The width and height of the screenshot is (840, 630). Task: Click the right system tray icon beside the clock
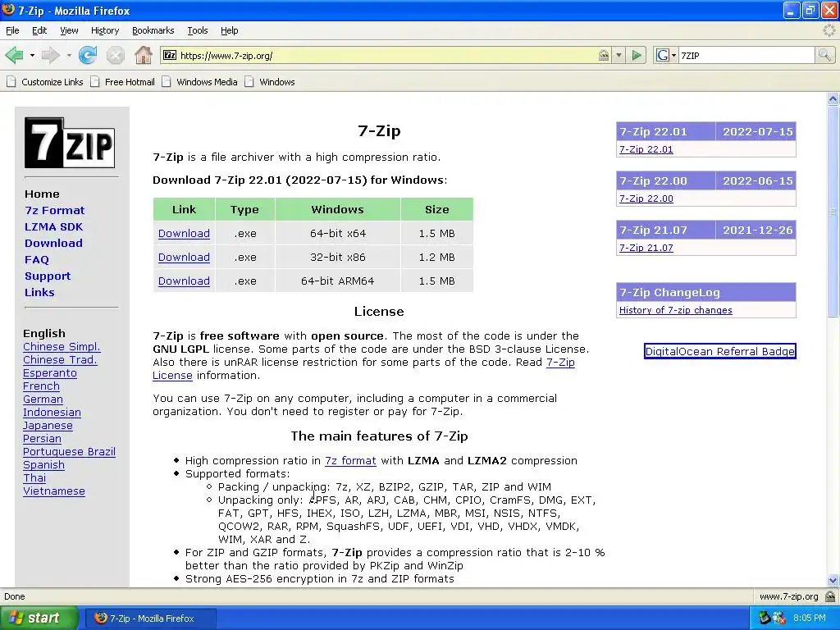[779, 619]
